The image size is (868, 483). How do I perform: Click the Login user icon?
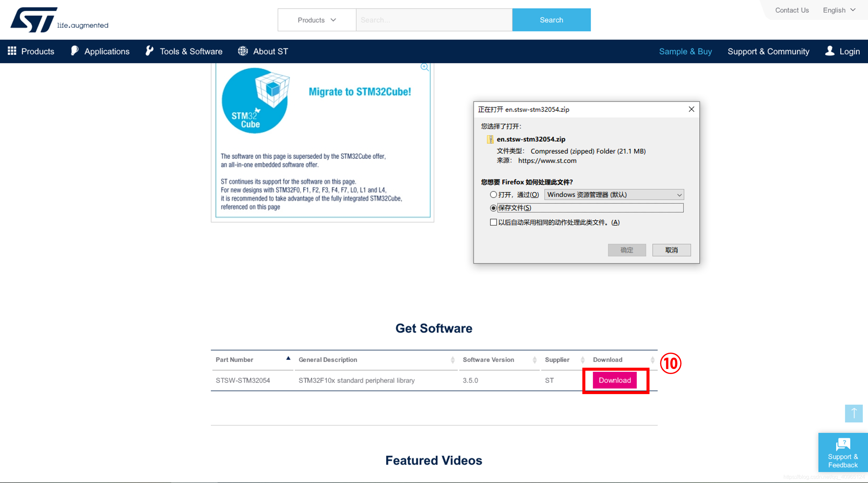(830, 51)
